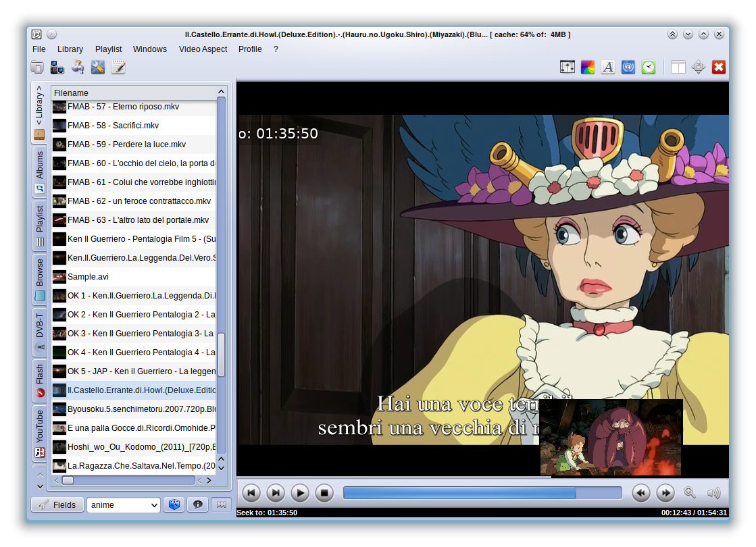
Task: Open the Playlist menu
Action: [x=109, y=49]
